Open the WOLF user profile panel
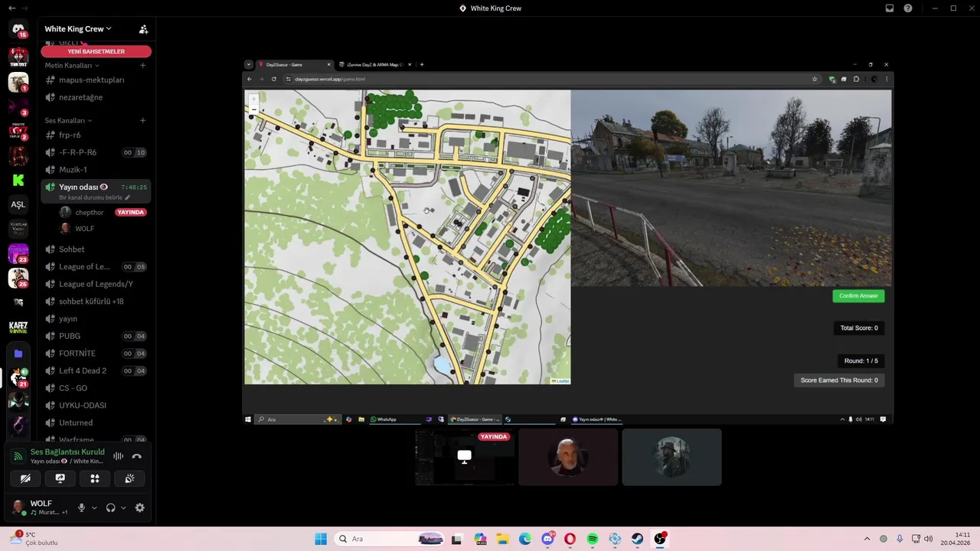Screen dimensions: 980x551 pyautogui.click(x=40, y=507)
